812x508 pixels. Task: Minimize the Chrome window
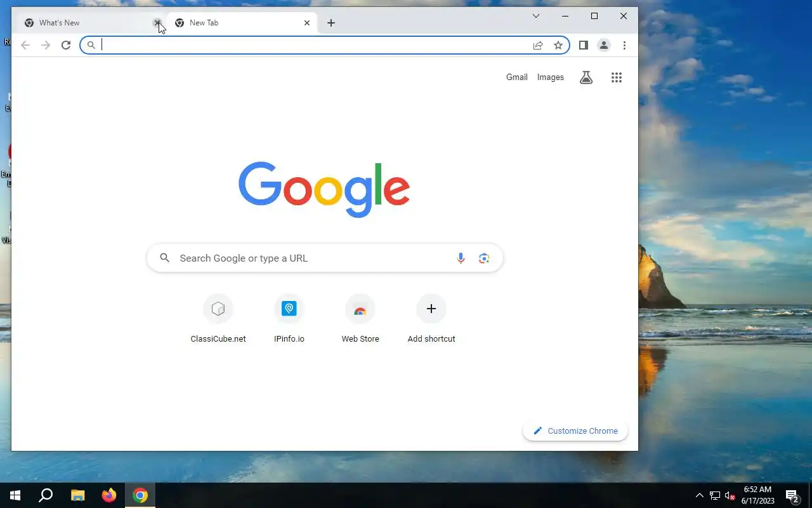click(x=565, y=16)
